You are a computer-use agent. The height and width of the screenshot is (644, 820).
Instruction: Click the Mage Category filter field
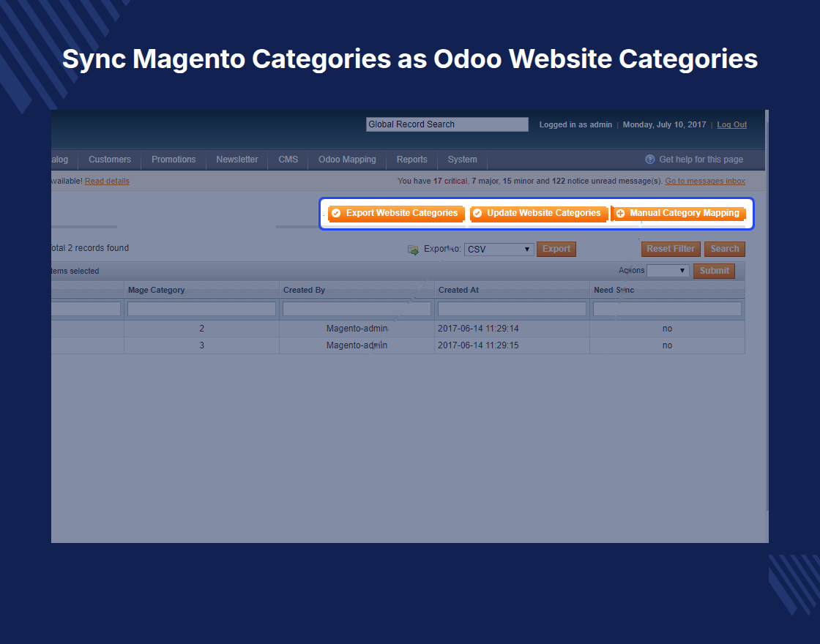[x=202, y=309]
